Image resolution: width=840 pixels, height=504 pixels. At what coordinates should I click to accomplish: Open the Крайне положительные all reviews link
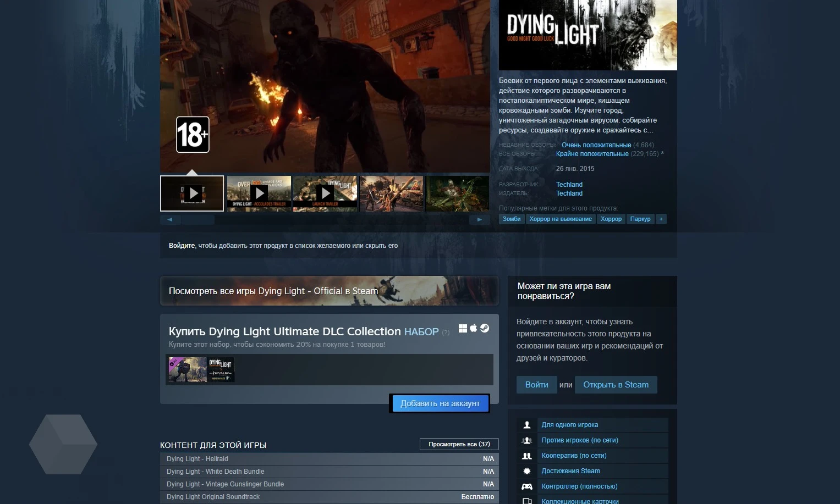(592, 154)
